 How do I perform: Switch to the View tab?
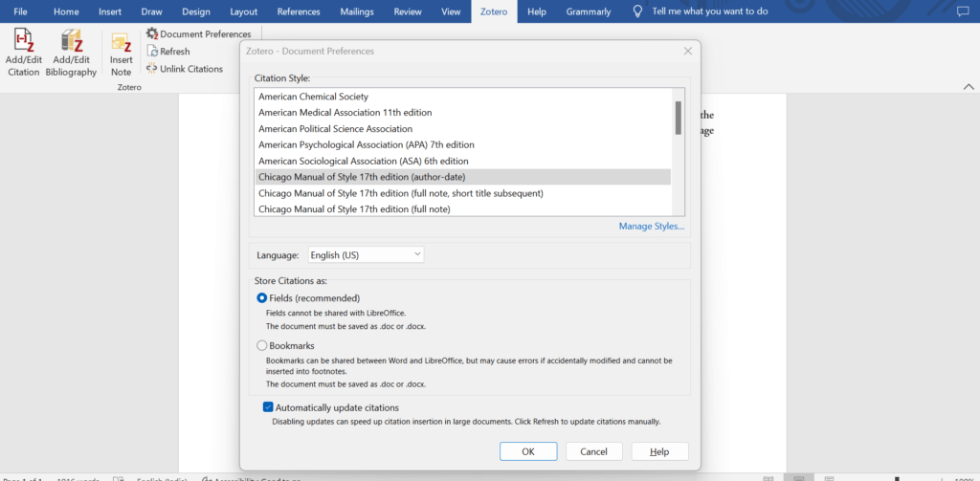(x=451, y=11)
